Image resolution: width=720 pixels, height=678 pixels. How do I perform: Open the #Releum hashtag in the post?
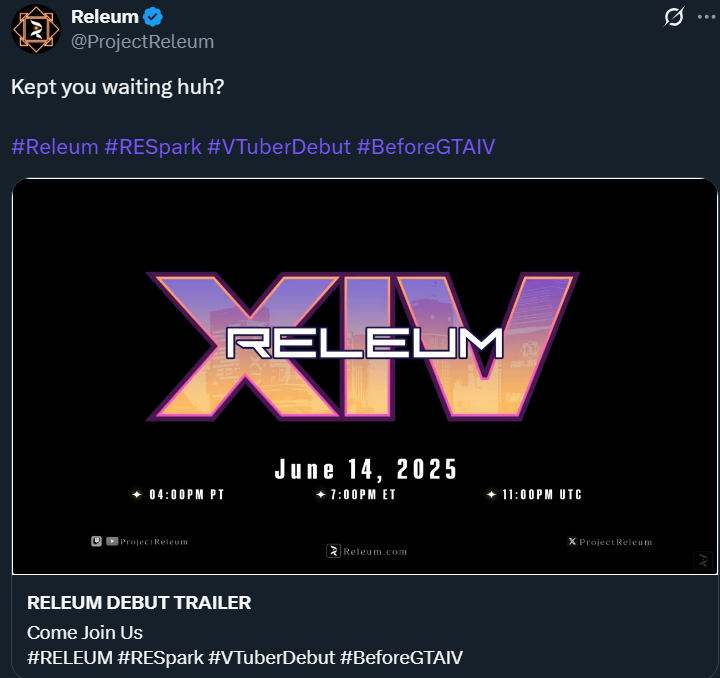[x=54, y=147]
